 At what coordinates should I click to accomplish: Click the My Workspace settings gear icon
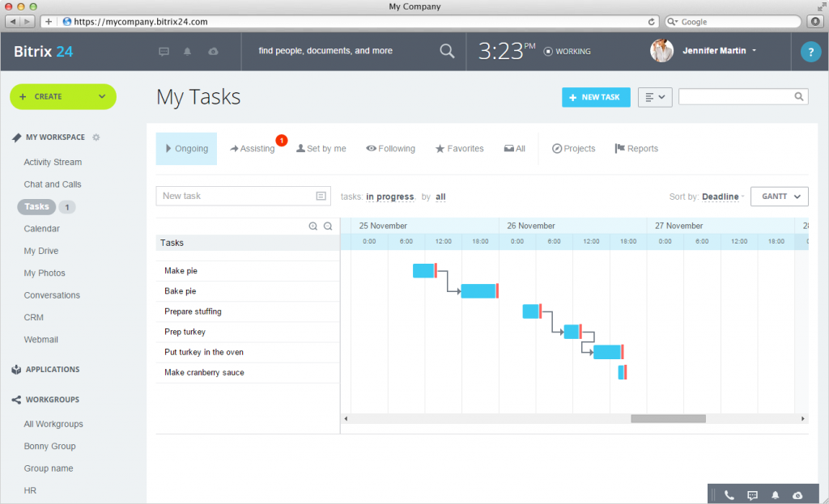96,138
